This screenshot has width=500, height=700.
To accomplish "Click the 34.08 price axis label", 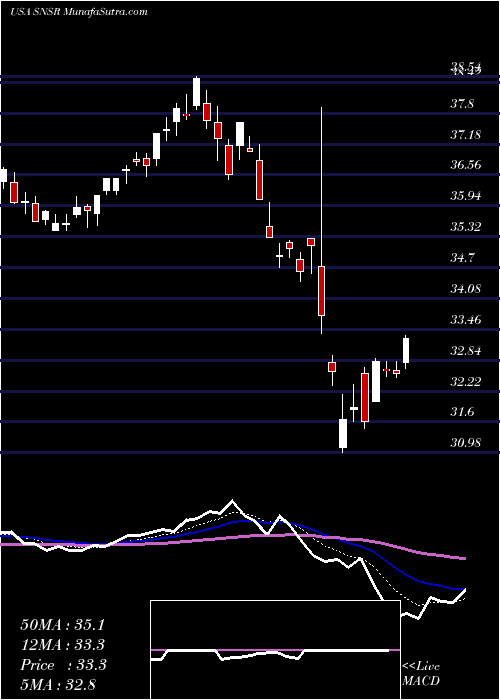I will [465, 288].
